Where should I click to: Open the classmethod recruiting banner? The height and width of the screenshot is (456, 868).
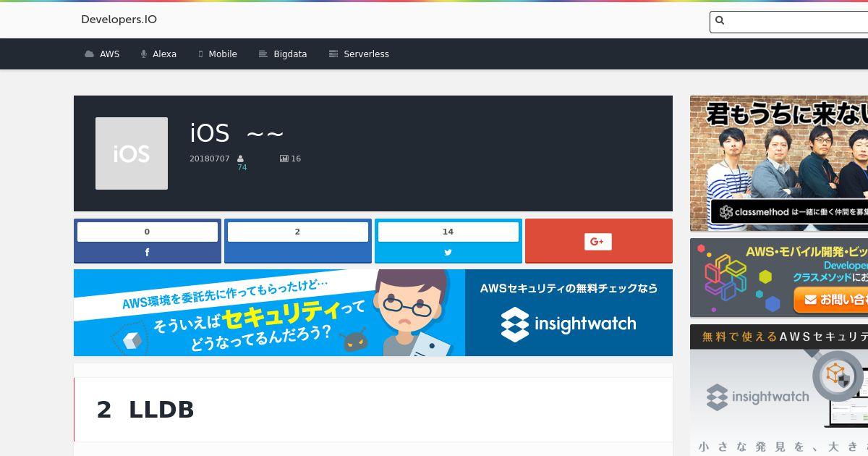coord(779,164)
